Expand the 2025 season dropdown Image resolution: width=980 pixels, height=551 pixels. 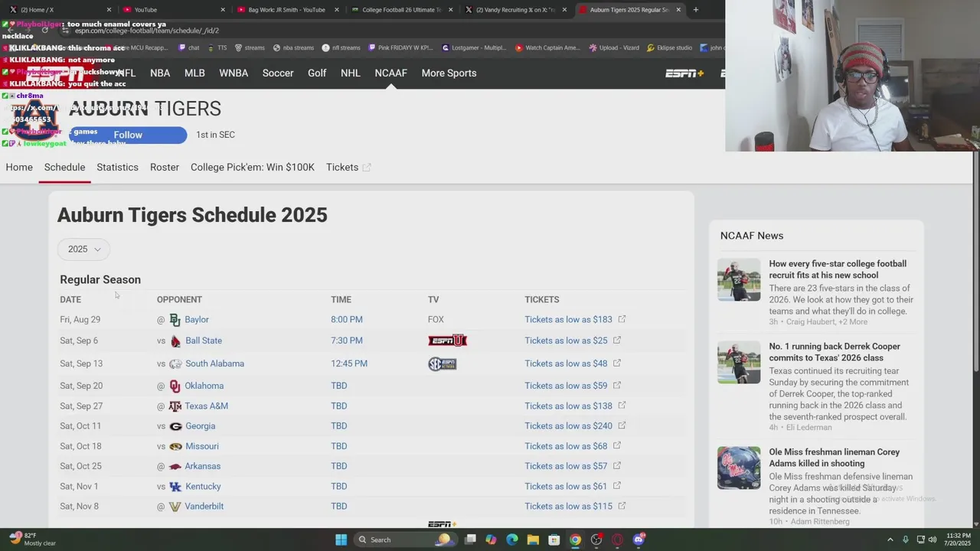(x=84, y=249)
